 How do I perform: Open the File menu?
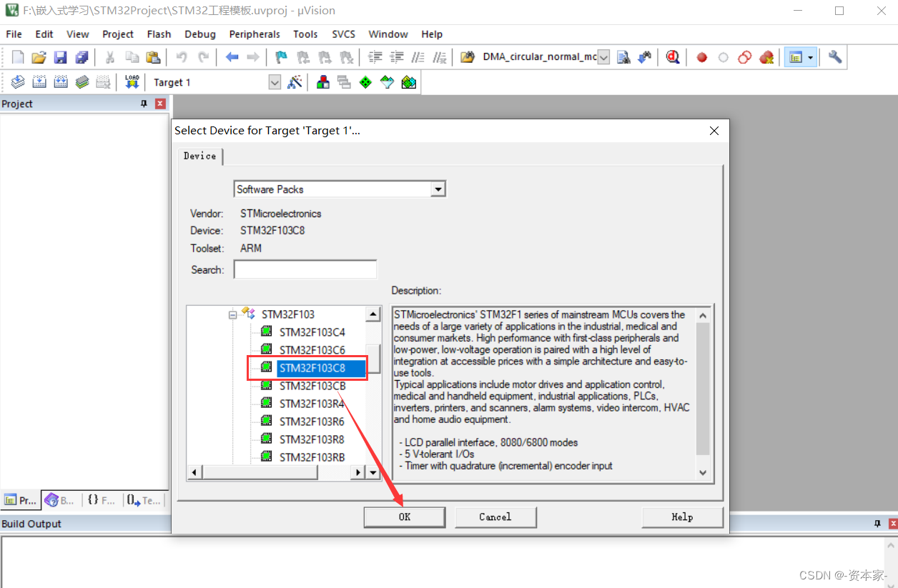tap(14, 34)
